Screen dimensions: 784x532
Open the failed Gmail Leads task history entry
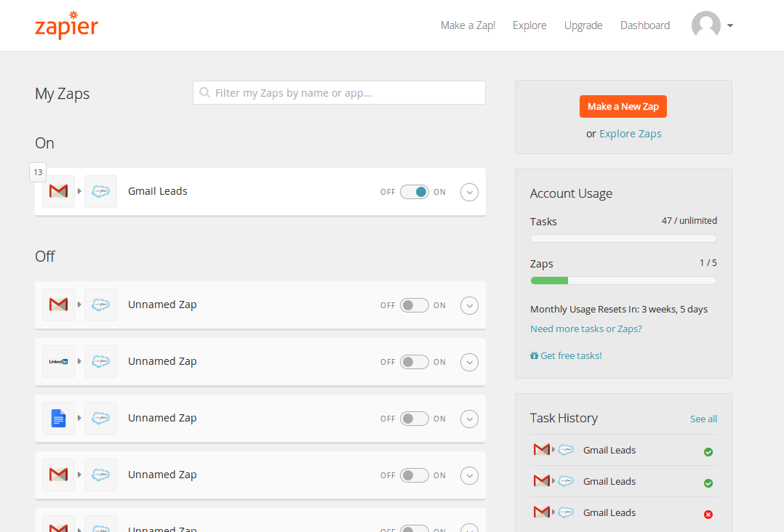[623, 512]
